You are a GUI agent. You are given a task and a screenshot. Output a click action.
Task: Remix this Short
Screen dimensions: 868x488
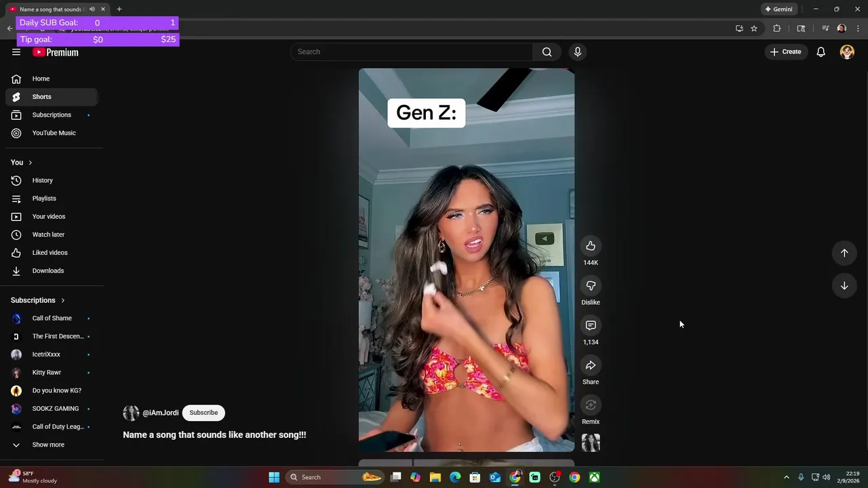(x=591, y=405)
